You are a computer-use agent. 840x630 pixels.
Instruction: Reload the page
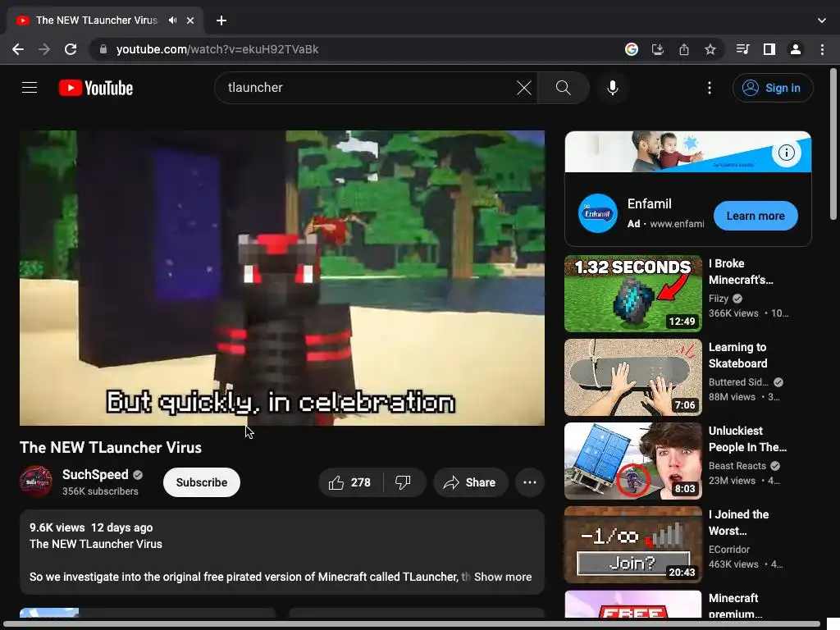tap(71, 49)
